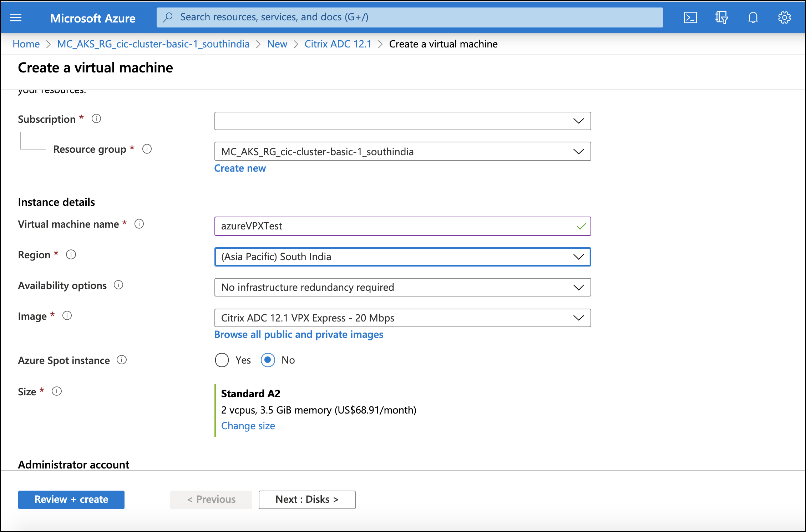
Task: Open the Region dropdown showing South India
Action: [x=402, y=257]
